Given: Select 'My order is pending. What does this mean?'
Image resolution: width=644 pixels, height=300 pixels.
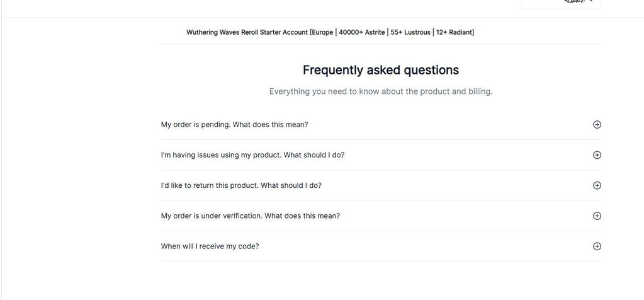Looking at the screenshot, I should tap(234, 125).
